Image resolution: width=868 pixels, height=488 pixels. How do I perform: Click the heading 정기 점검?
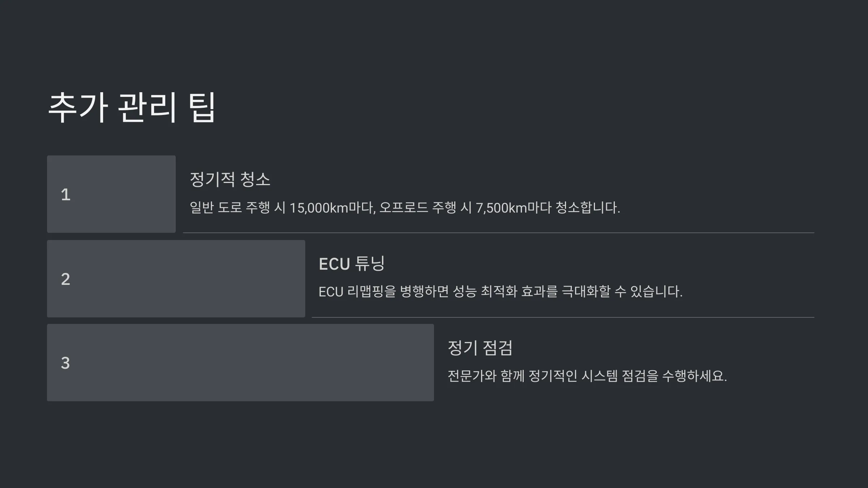480,348
